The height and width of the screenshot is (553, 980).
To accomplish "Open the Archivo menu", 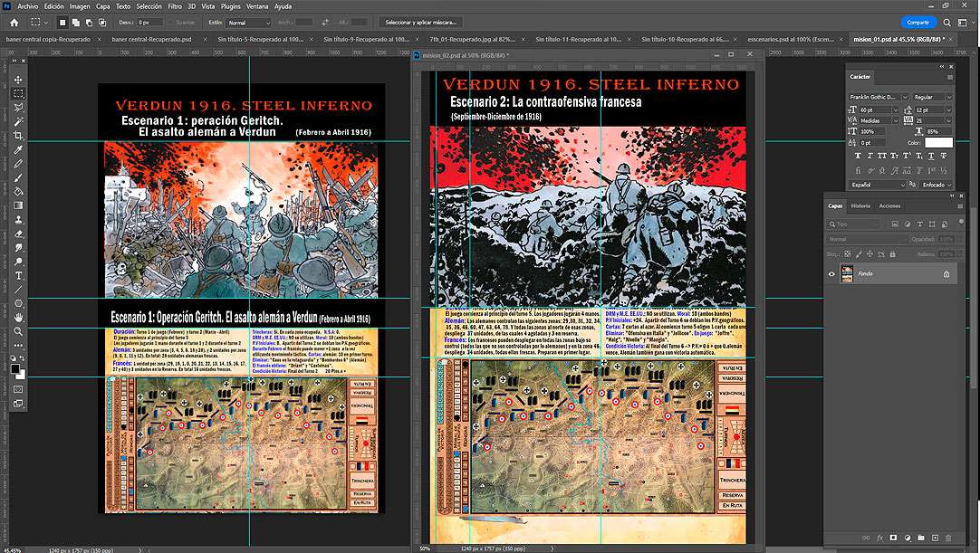I will [27, 6].
